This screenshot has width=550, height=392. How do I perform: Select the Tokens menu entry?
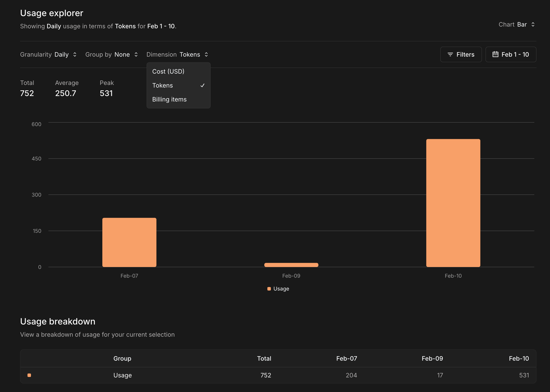pyautogui.click(x=163, y=85)
